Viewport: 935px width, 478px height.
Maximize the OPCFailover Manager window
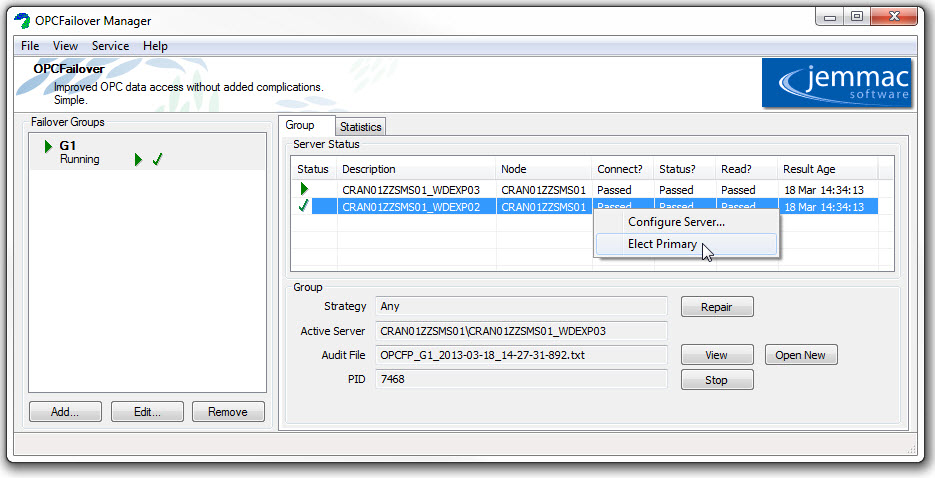(x=857, y=17)
